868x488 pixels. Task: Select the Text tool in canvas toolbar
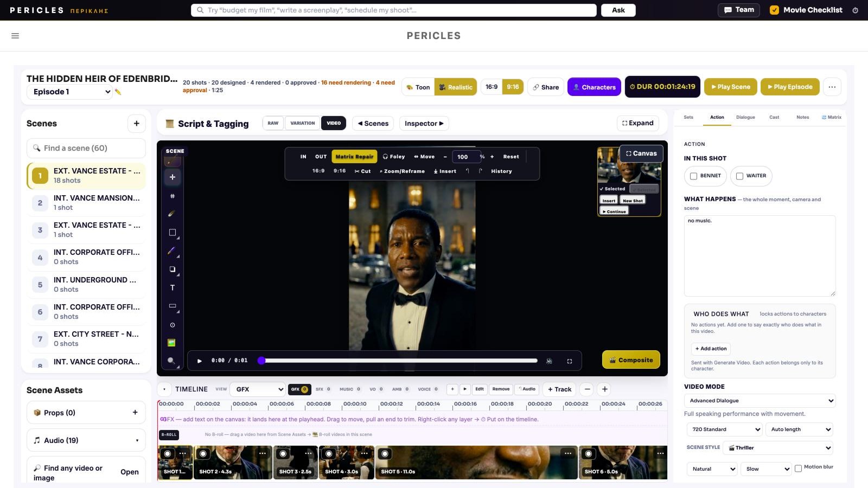click(x=173, y=287)
